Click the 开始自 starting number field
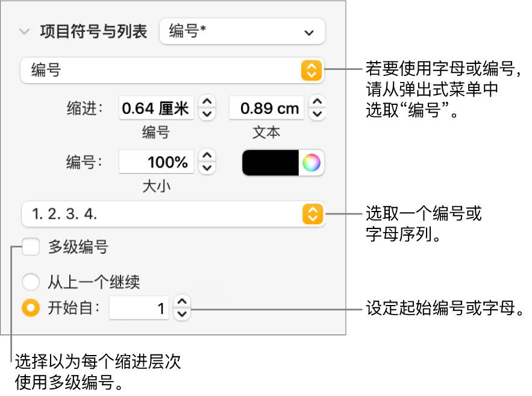The height and width of the screenshot is (396, 532). coord(140,309)
